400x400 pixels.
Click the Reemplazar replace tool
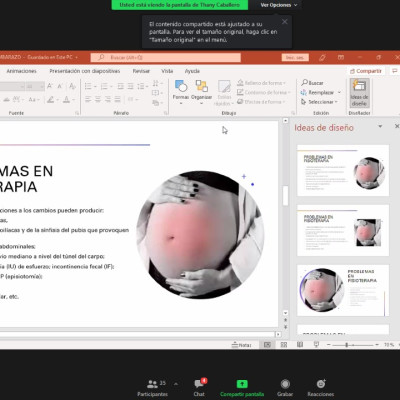(320, 92)
